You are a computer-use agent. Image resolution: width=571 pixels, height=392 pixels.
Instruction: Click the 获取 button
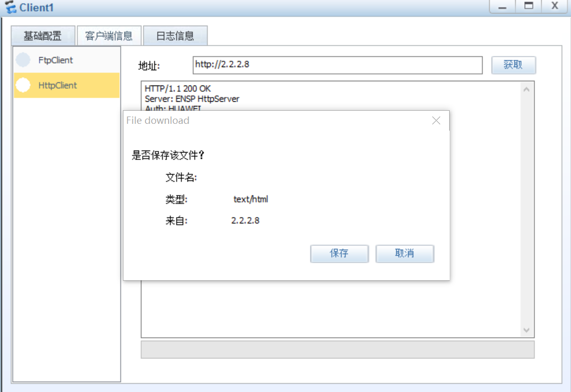click(x=513, y=65)
